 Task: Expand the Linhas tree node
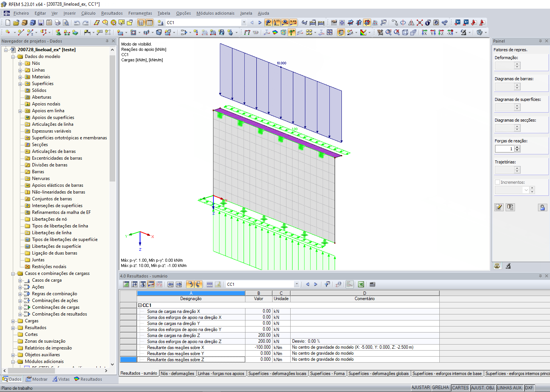click(x=20, y=70)
